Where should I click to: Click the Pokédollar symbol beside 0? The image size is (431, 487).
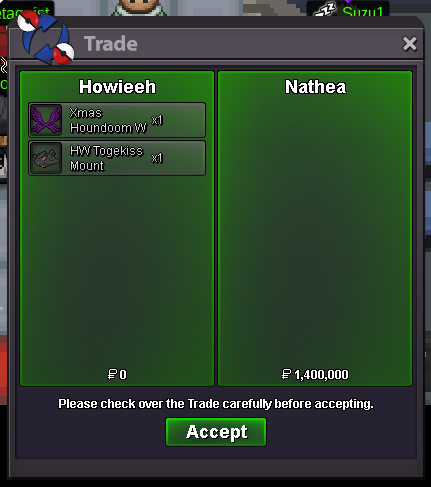tap(112, 374)
